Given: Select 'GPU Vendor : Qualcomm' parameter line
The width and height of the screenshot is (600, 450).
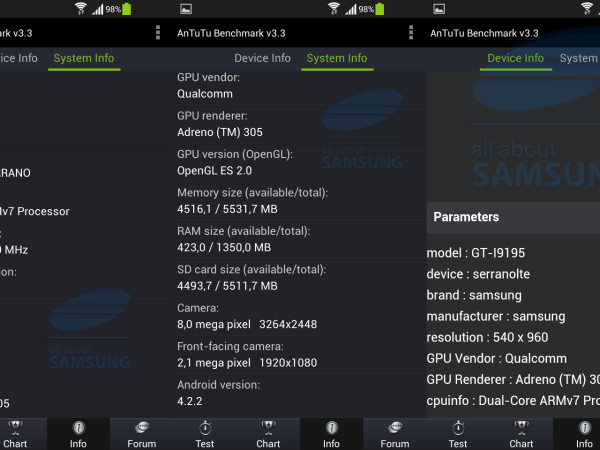Looking at the screenshot, I should [x=497, y=359].
